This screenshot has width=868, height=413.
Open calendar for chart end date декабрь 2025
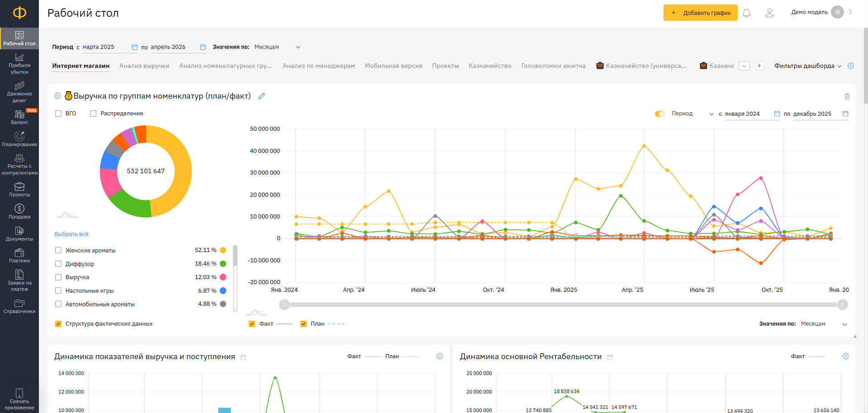click(x=845, y=114)
